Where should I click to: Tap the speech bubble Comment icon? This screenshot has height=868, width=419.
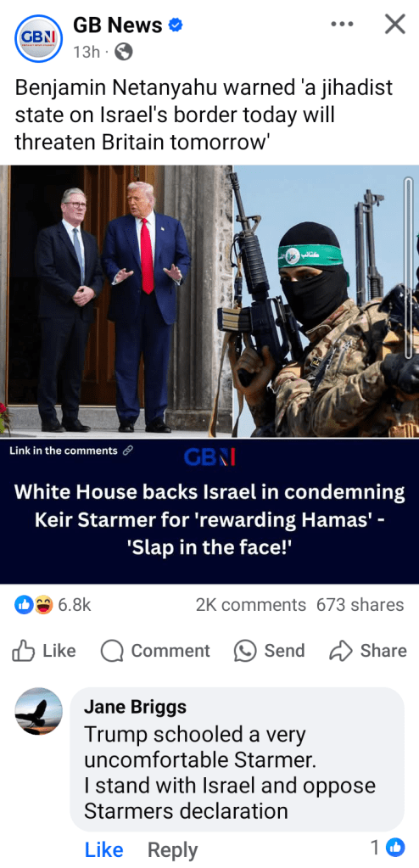coord(112,651)
